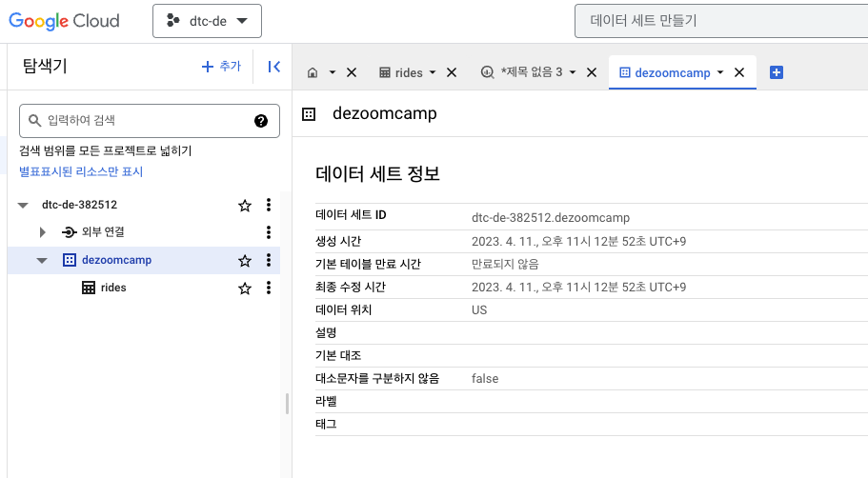Close the *제목 없음 3 tab
868x478 pixels.
click(592, 72)
